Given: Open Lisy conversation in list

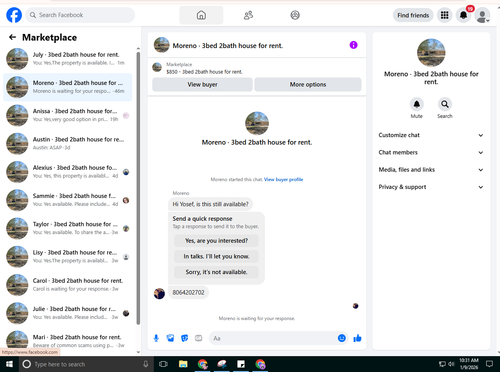Looking at the screenshot, I should (68, 257).
